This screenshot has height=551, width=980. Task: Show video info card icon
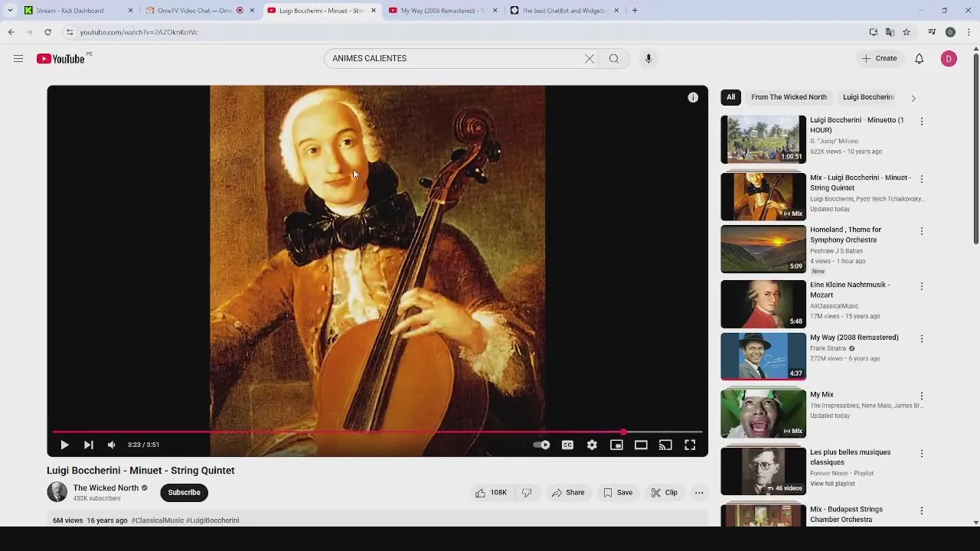click(x=693, y=97)
